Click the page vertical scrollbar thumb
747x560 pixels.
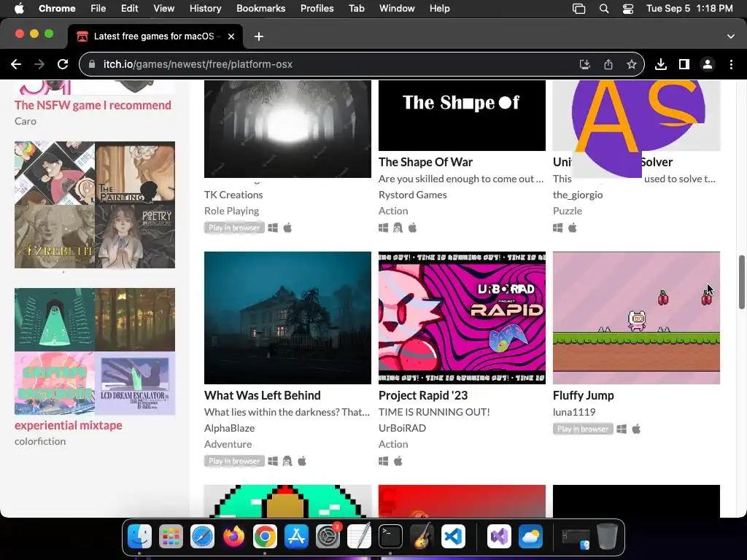(741, 282)
